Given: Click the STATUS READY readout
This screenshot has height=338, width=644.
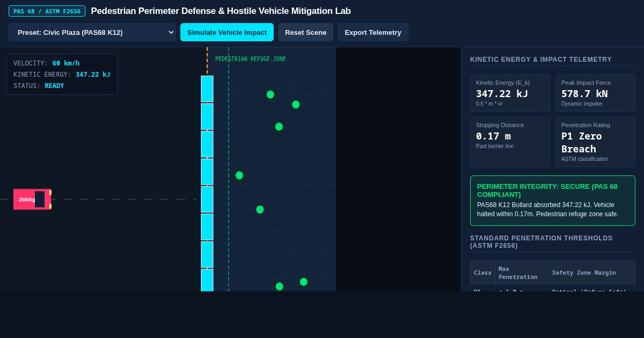Looking at the screenshot, I should 39,86.
